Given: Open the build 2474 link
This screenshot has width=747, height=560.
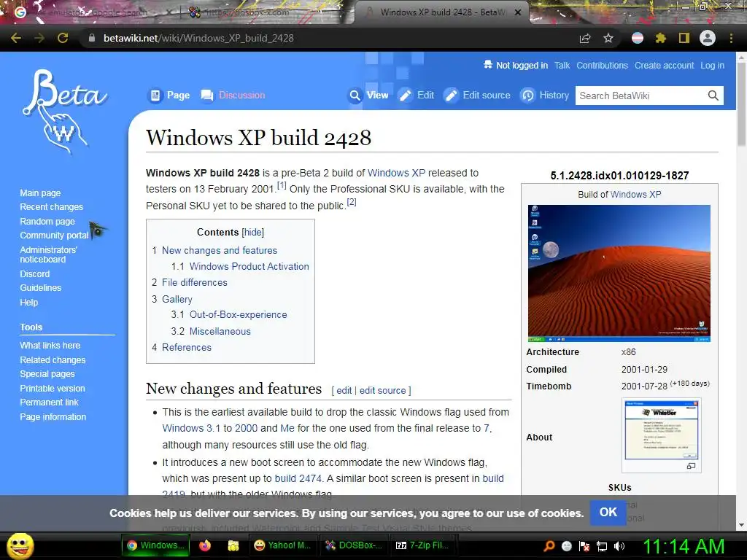Looking at the screenshot, I should (x=298, y=478).
